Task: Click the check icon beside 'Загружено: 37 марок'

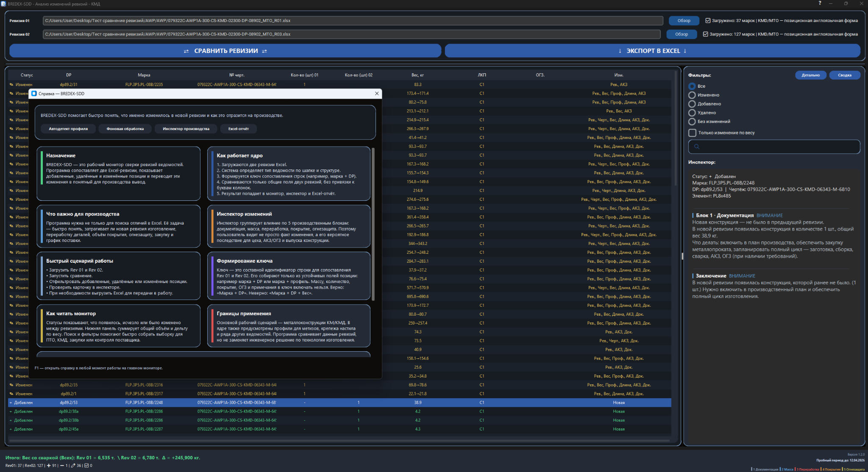Action: point(708,20)
